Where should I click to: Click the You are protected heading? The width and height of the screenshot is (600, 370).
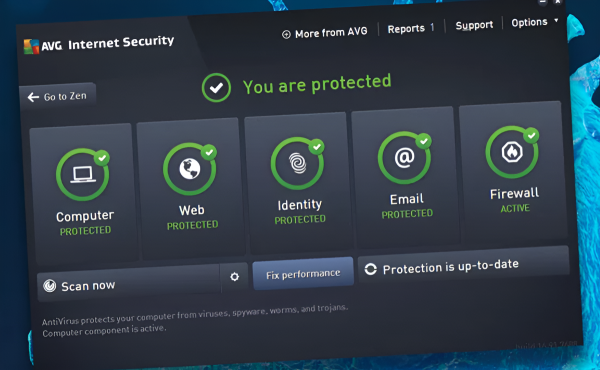[317, 83]
